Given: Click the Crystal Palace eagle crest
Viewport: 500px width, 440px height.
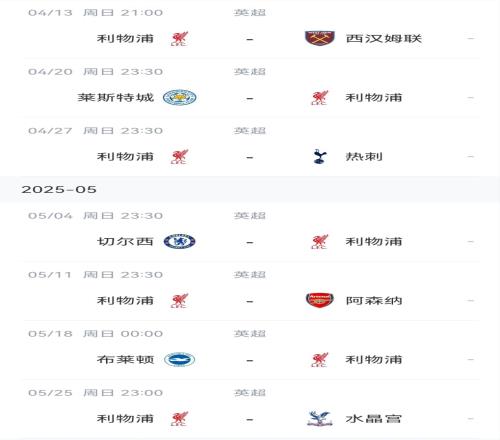Looking at the screenshot, I should [320, 418].
